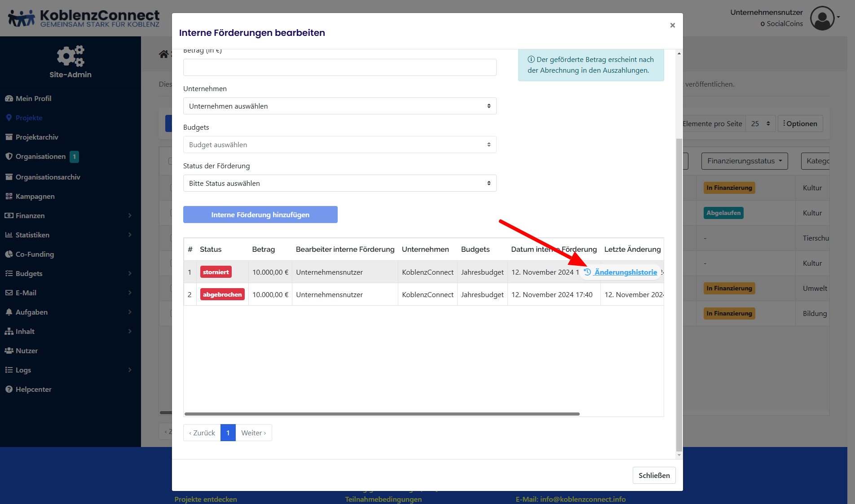Close the dialog with the X
Screen dimensions: 855x504
(x=672, y=26)
